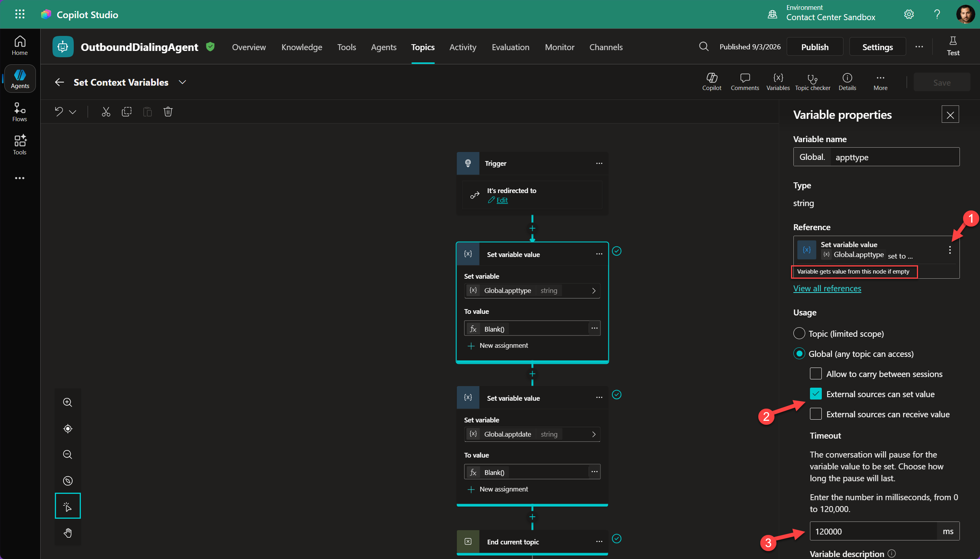Close the Variable properties panel
Viewport: 980px width, 559px height.
coord(950,115)
